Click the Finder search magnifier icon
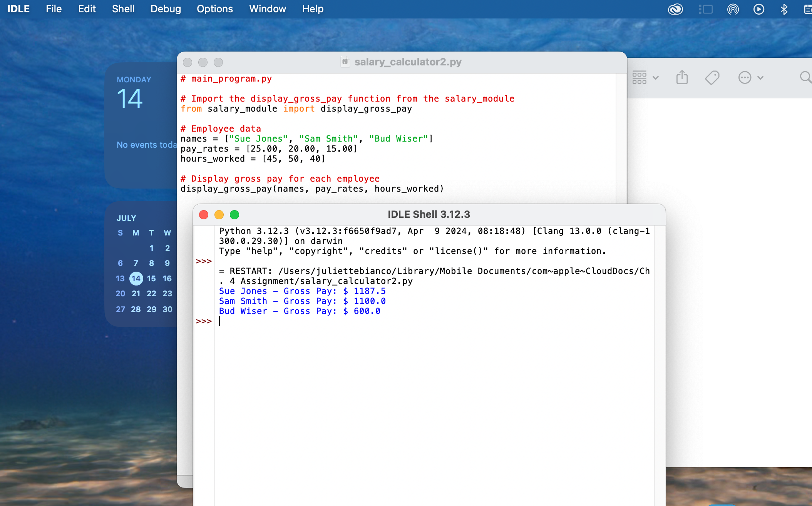The image size is (812, 506). pos(805,77)
